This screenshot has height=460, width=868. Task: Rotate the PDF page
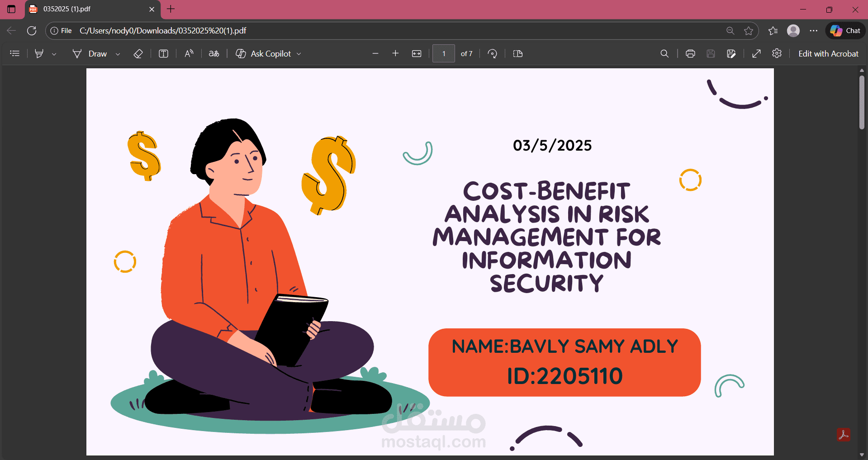click(493, 53)
